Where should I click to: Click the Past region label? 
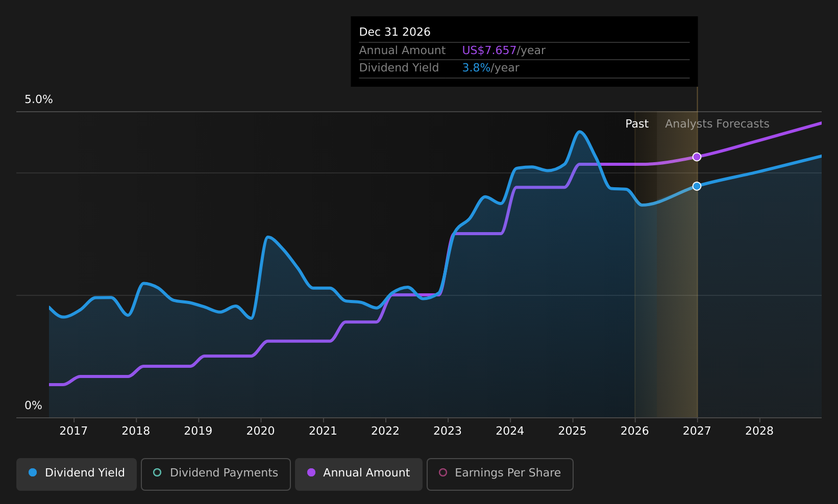point(637,124)
